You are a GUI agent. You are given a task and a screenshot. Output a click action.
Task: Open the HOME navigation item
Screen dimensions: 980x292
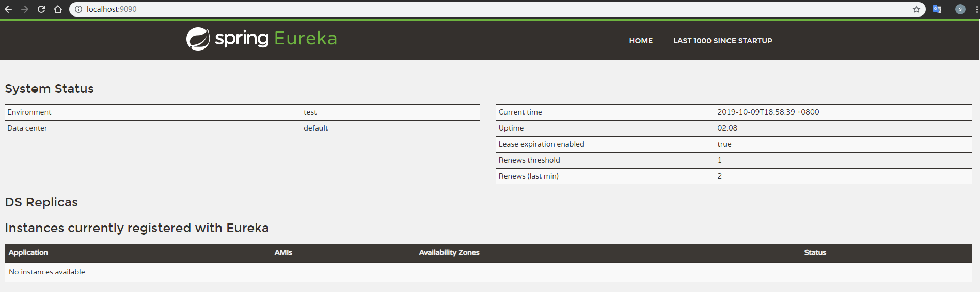pos(641,41)
